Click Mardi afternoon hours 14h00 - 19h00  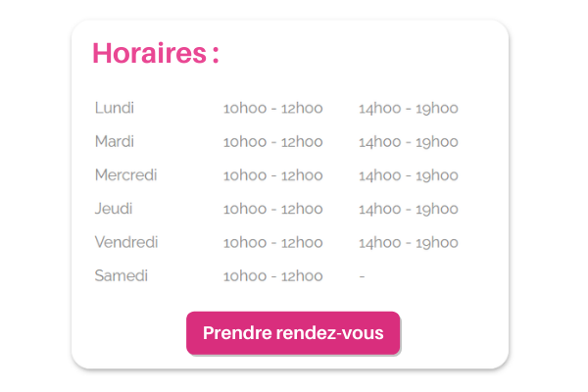(408, 142)
